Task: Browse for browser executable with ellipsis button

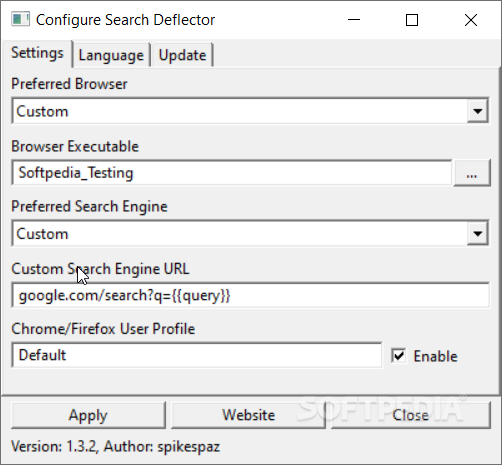Action: (472, 173)
